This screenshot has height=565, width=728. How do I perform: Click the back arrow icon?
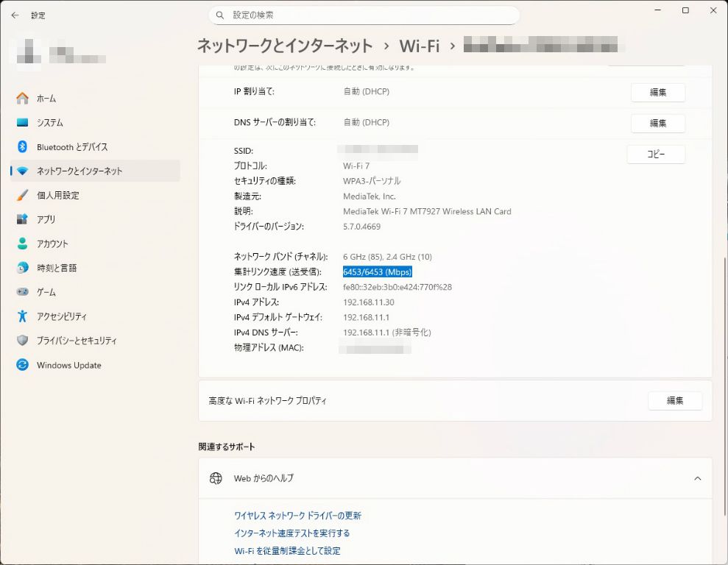[x=15, y=15]
